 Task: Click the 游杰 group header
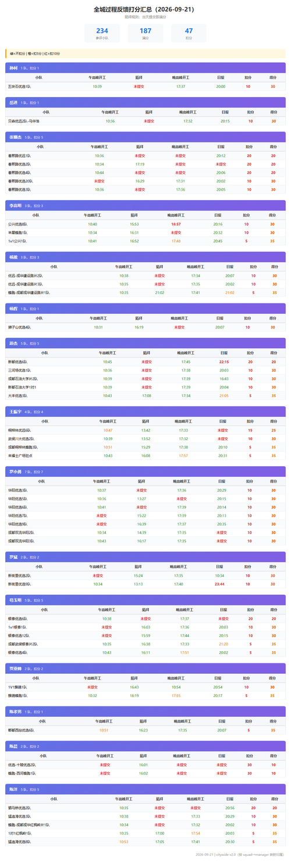point(145,343)
